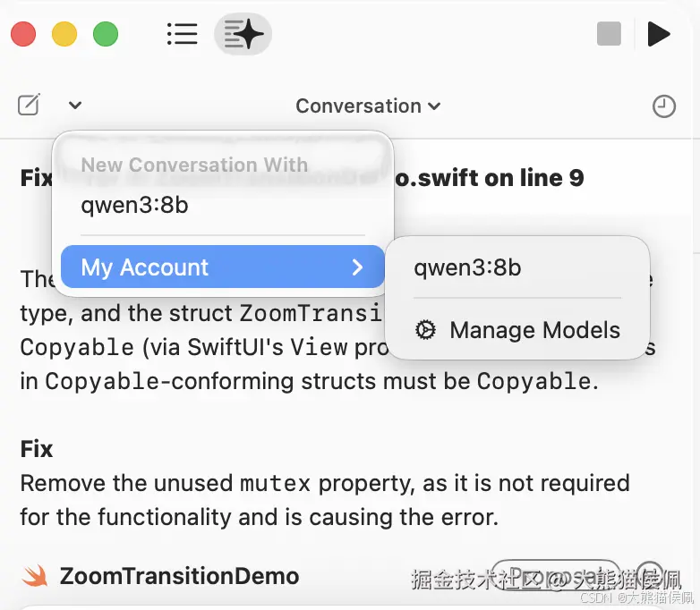The image size is (700, 610).
Task: Pick qwen3:8b in the My Account submenu
Action: 467,267
